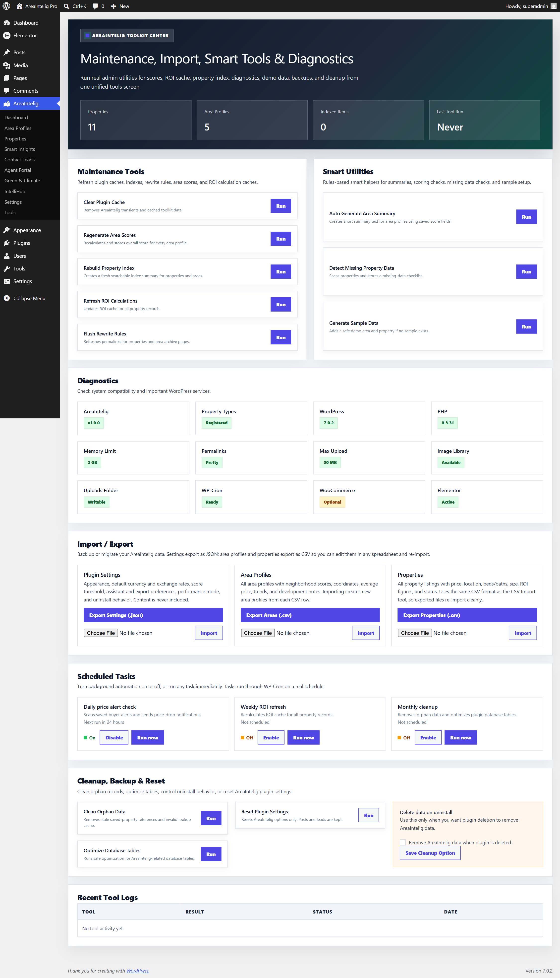This screenshot has width=560, height=978.
Task: Run Refresh ROI Calculations
Action: (x=281, y=304)
